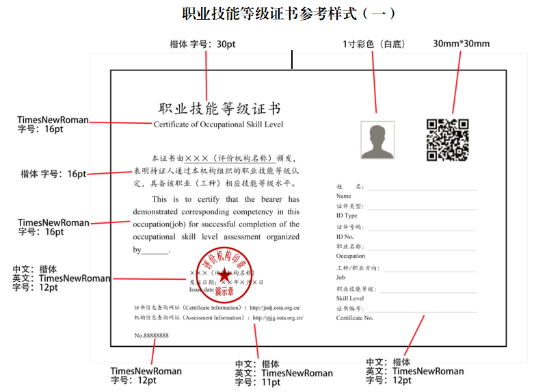Click the 楷体 字号：30pt title font annotation
Screen dimensions: 534x392
202,44
